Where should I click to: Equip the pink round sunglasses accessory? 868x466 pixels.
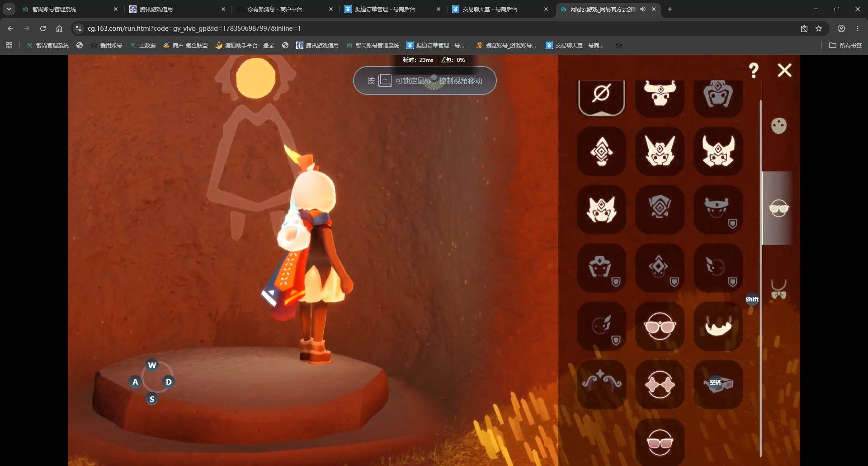[660, 326]
